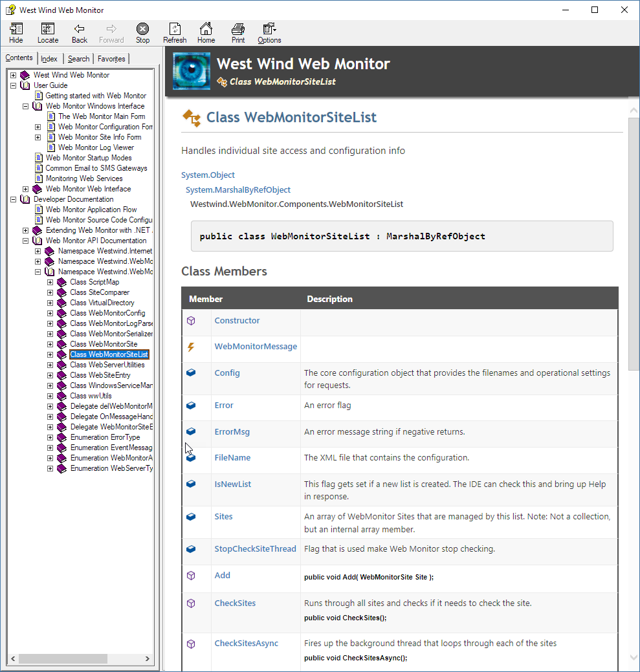Click the eye logo image in header
Screen dimensions: 640x672
pos(192,70)
